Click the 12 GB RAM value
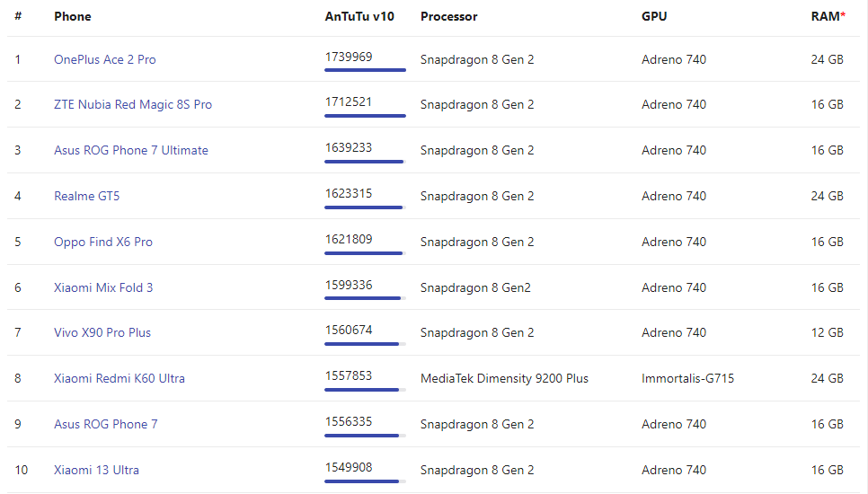 [827, 332]
